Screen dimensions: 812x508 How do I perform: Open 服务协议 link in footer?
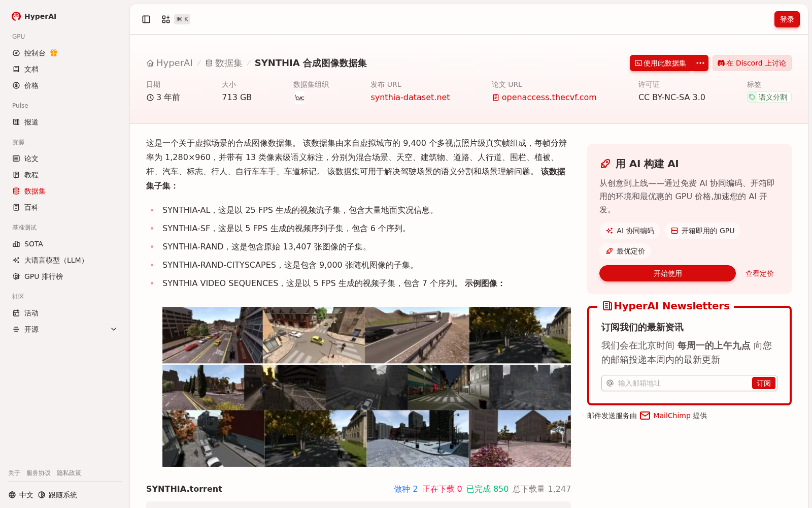click(x=39, y=473)
